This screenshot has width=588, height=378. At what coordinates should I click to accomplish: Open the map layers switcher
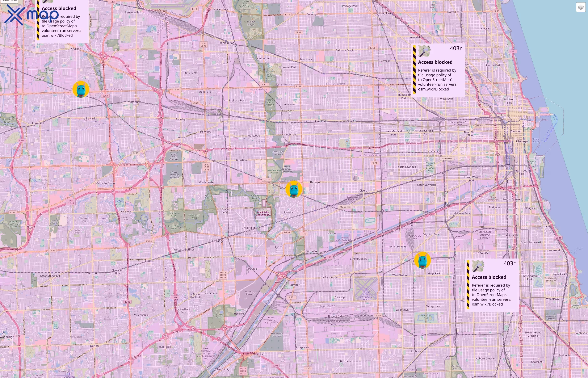(x=580, y=7)
